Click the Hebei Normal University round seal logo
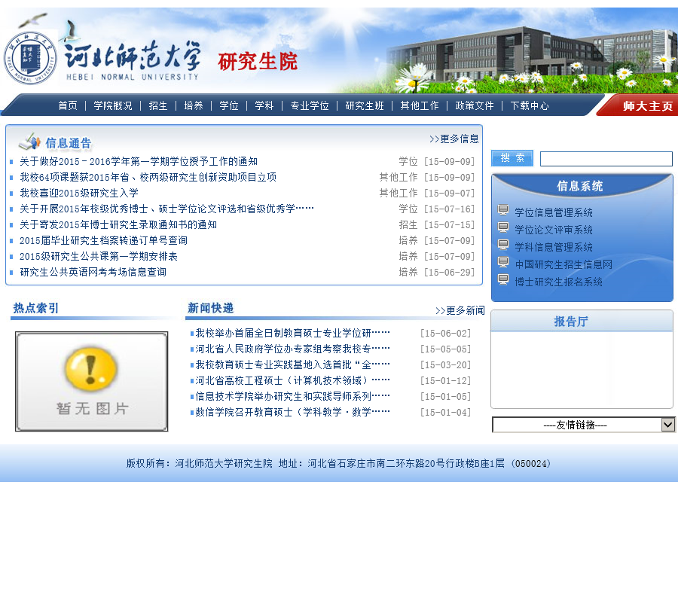 tap(30, 58)
